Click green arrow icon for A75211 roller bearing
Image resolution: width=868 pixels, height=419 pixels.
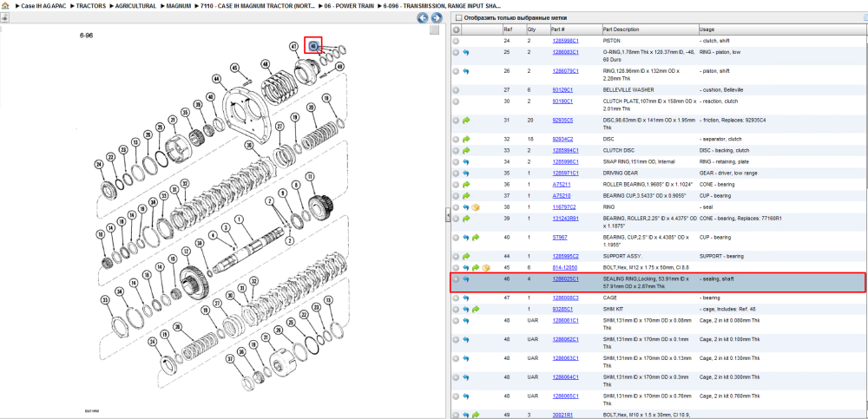tap(465, 184)
